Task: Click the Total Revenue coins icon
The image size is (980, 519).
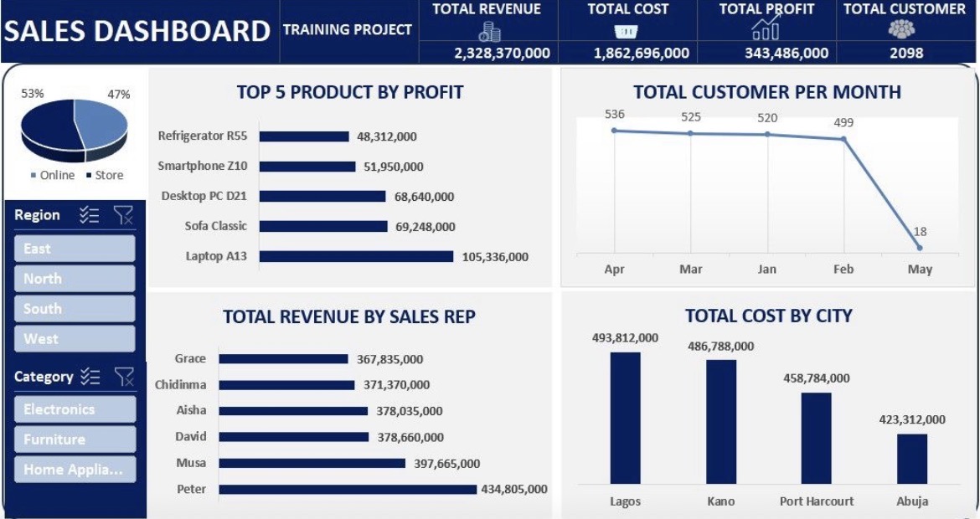Action: (x=489, y=31)
